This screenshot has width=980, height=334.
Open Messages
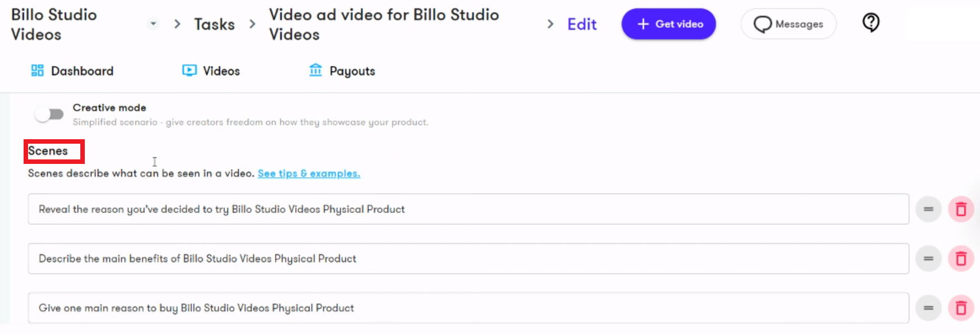(x=788, y=24)
